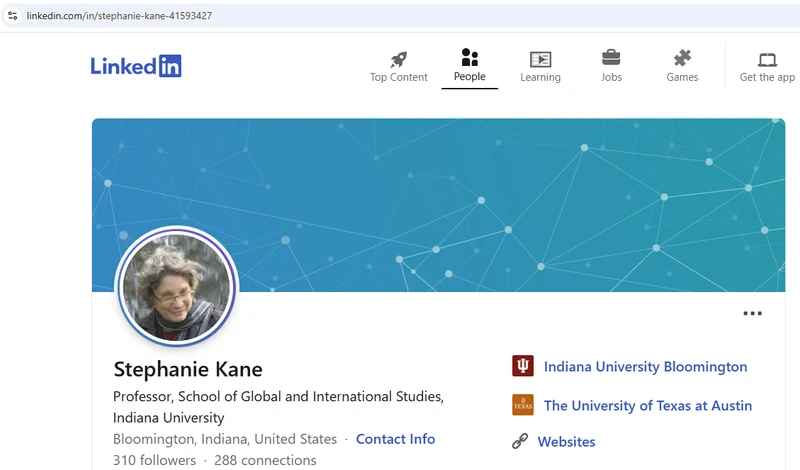Open the three-dot more options menu

click(x=753, y=313)
